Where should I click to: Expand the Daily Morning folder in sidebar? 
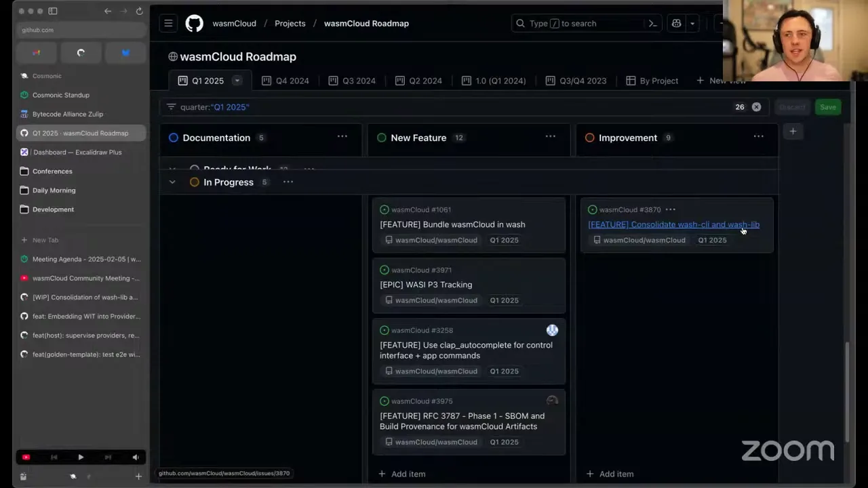point(81,190)
